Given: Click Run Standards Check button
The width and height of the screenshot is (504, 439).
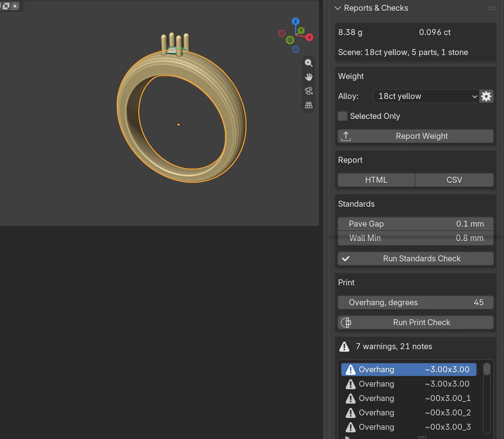Looking at the screenshot, I should point(415,259).
